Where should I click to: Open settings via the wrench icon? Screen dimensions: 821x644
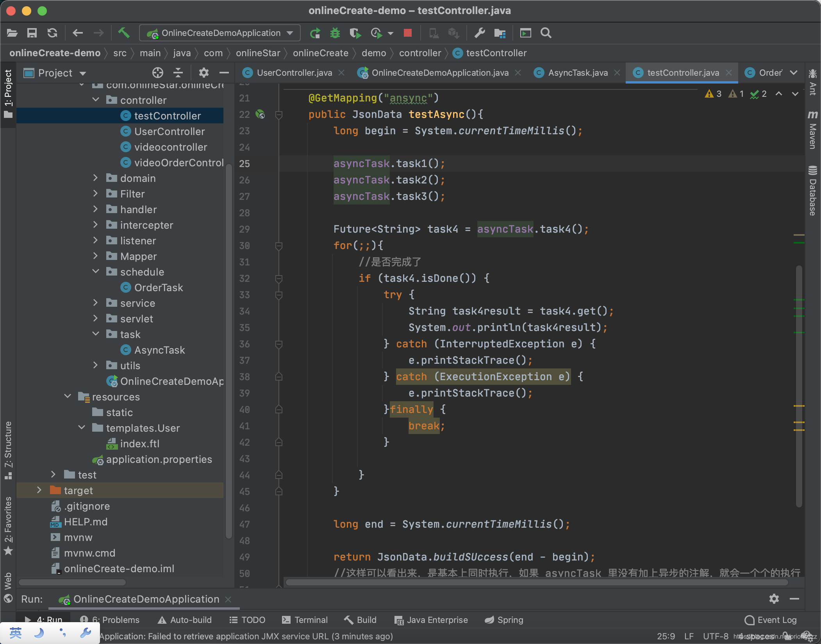point(480,33)
